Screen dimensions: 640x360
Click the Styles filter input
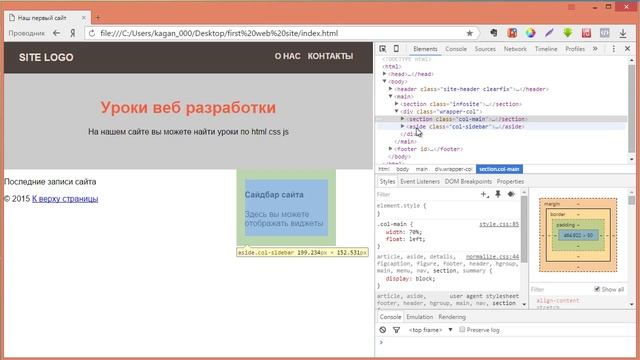(427, 194)
